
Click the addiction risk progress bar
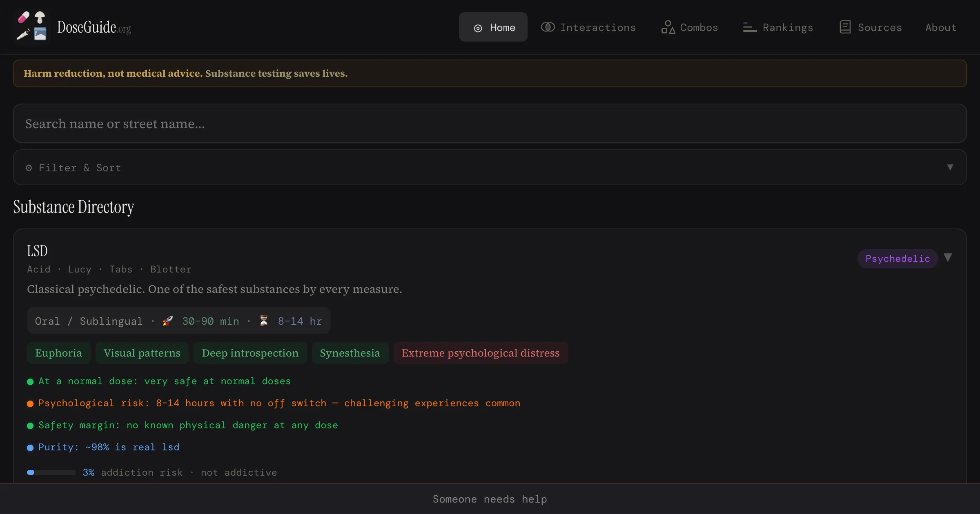click(x=51, y=472)
